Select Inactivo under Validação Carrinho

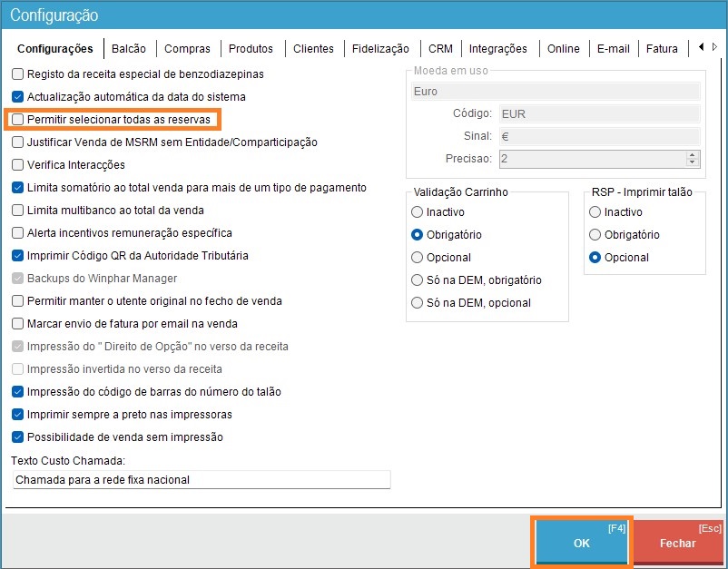tap(418, 212)
